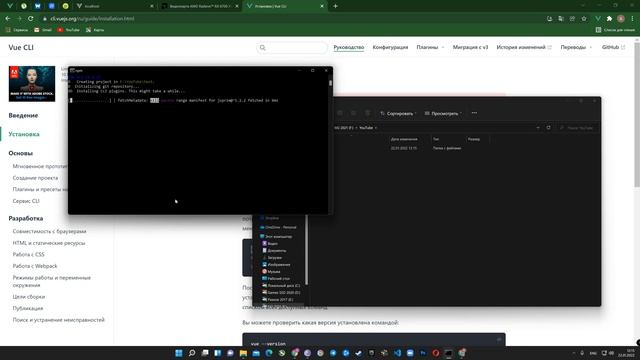Sort by the Тип column header

tap(436, 139)
